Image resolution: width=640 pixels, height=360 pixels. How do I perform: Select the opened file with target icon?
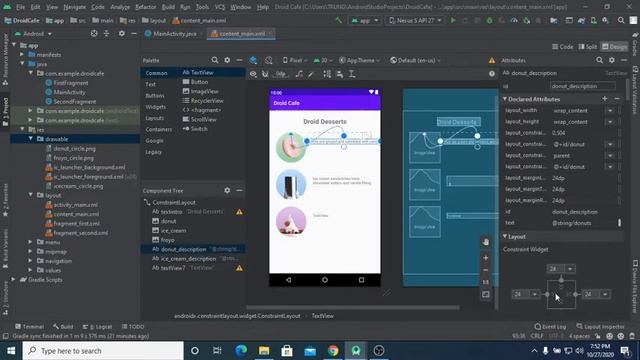coord(94,34)
